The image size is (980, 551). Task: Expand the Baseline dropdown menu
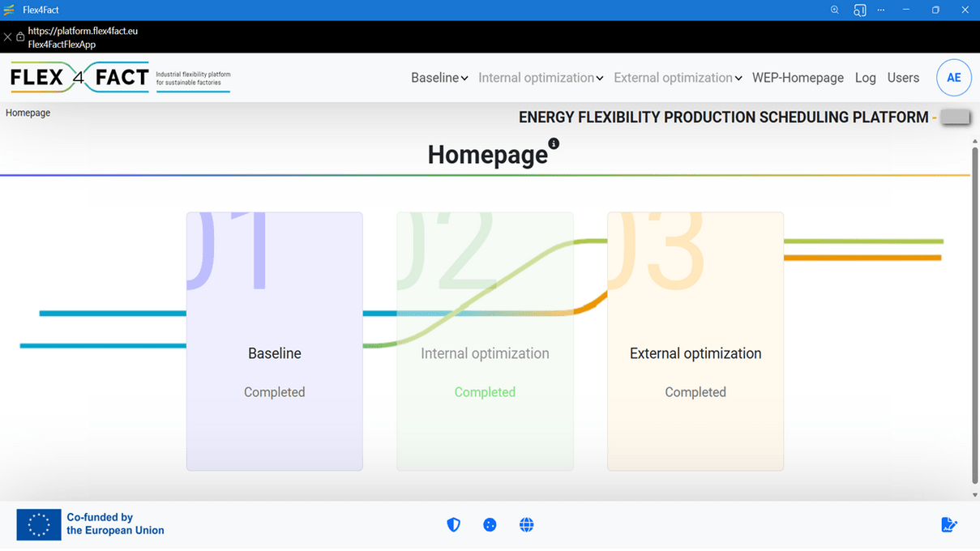click(x=439, y=78)
